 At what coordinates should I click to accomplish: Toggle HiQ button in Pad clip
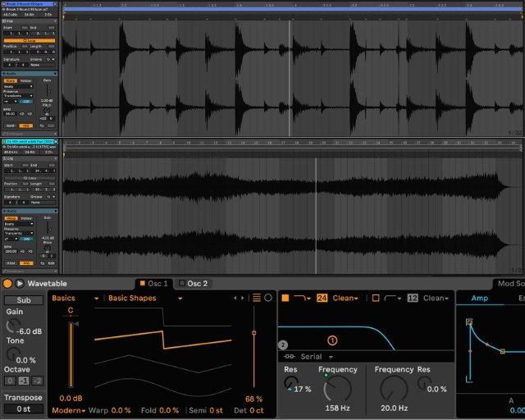[x=26, y=263]
